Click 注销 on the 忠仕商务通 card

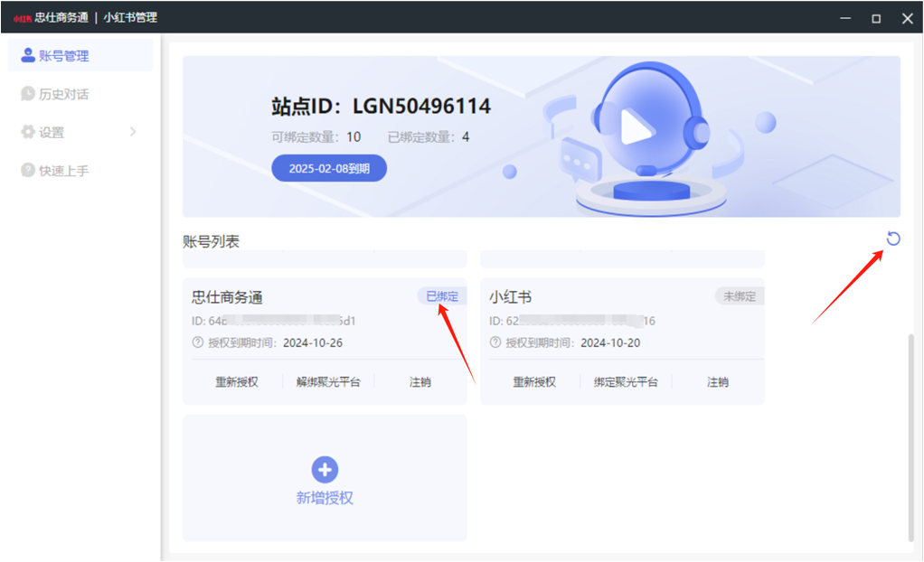coord(420,382)
